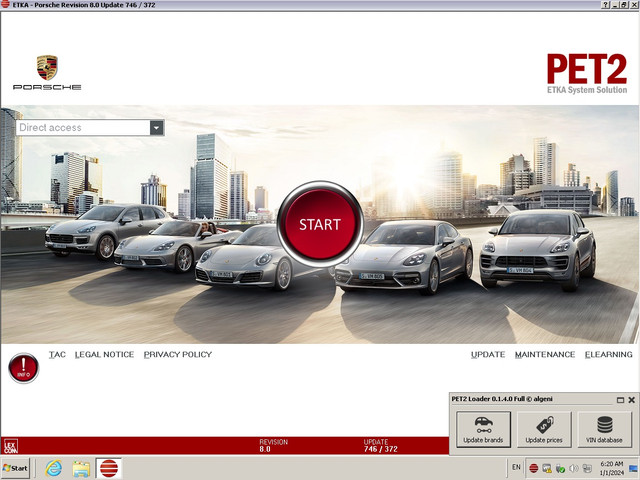Open the TAC link

[x=57, y=354]
